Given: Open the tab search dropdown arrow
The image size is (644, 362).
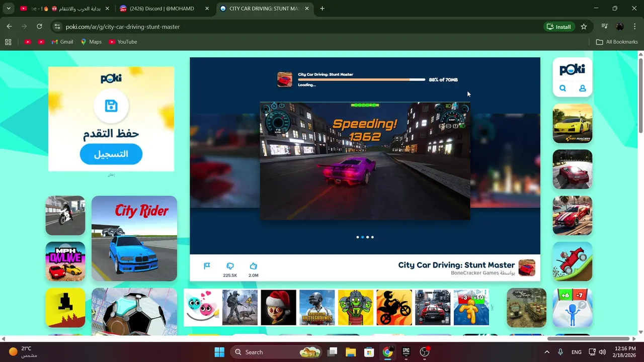Looking at the screenshot, I should point(9,9).
